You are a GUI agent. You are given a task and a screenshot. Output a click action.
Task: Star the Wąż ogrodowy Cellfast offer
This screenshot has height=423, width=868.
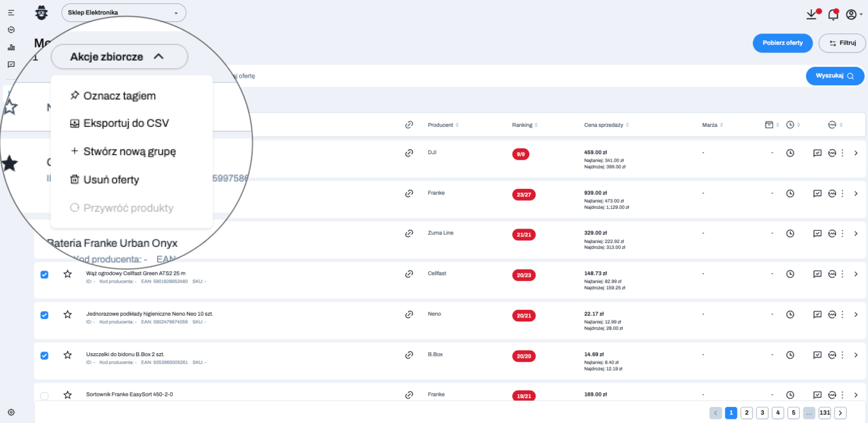68,274
